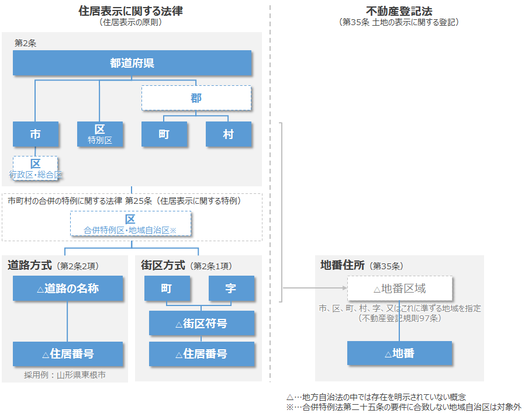The width and height of the screenshot is (532, 417).
Task: Select the 区 特別区 box
Action: point(99,134)
